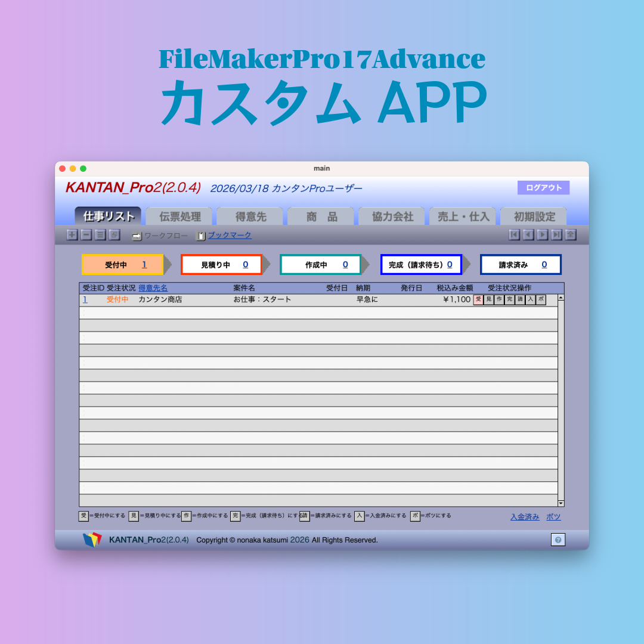Viewport: 644px width, 644px height.
Task: Sort by 得意先名 column header
Action: coord(153,288)
